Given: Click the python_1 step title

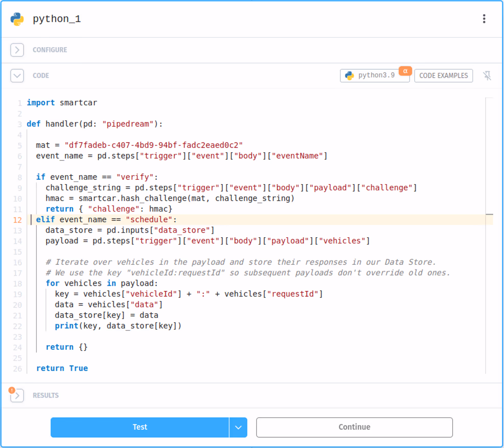Looking at the screenshot, I should click(x=57, y=19).
